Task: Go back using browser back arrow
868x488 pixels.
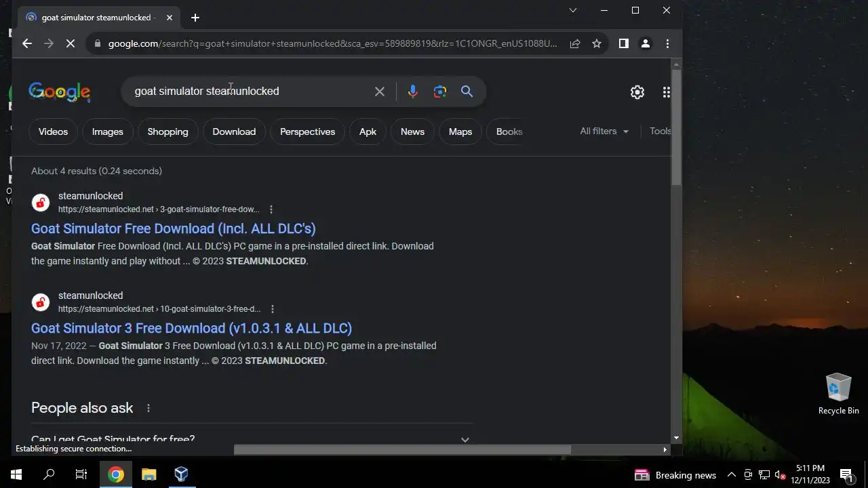Action: click(26, 43)
